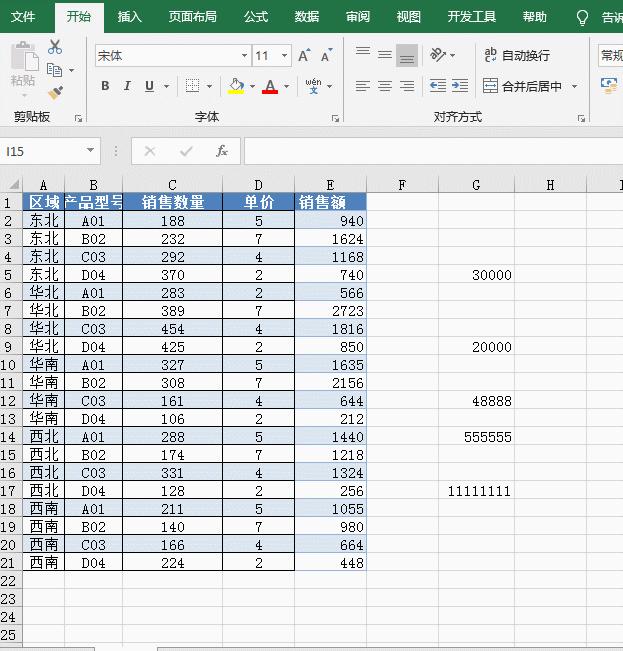This screenshot has width=623, height=651.
Task: Click the Paste clipboard icon
Action: pos(23,58)
